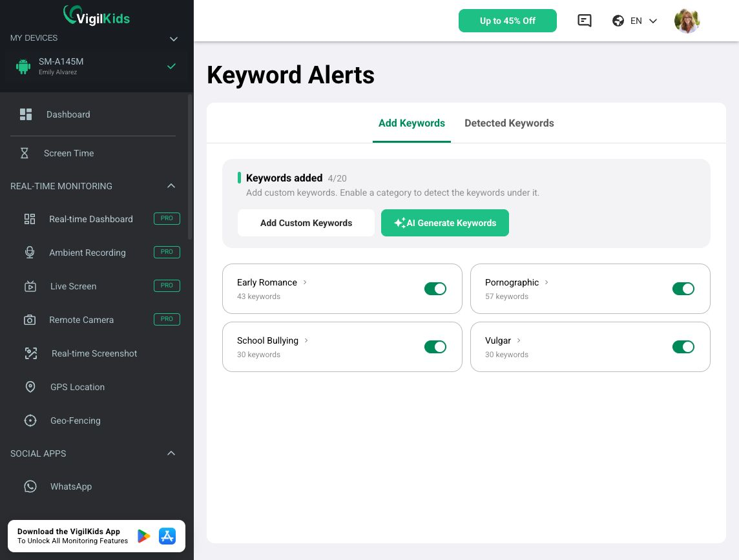The width and height of the screenshot is (739, 560).
Task: Click the WhatsApp icon in sidebar
Action: [x=30, y=486]
